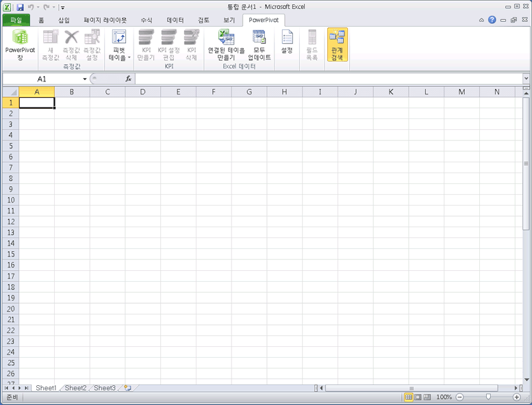
Task: Select row 22 header
Action: (11, 330)
